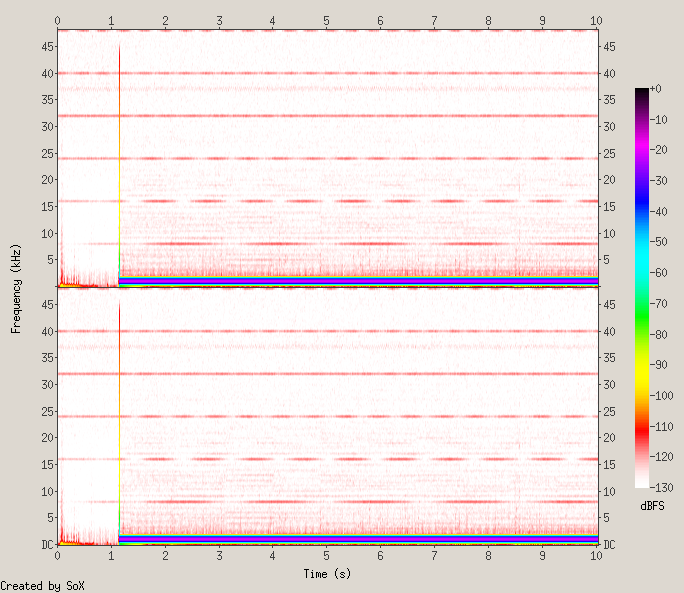The image size is (684, 593).
Task: Click the vertical onset spike in lower channel
Action: pyautogui.click(x=119, y=422)
